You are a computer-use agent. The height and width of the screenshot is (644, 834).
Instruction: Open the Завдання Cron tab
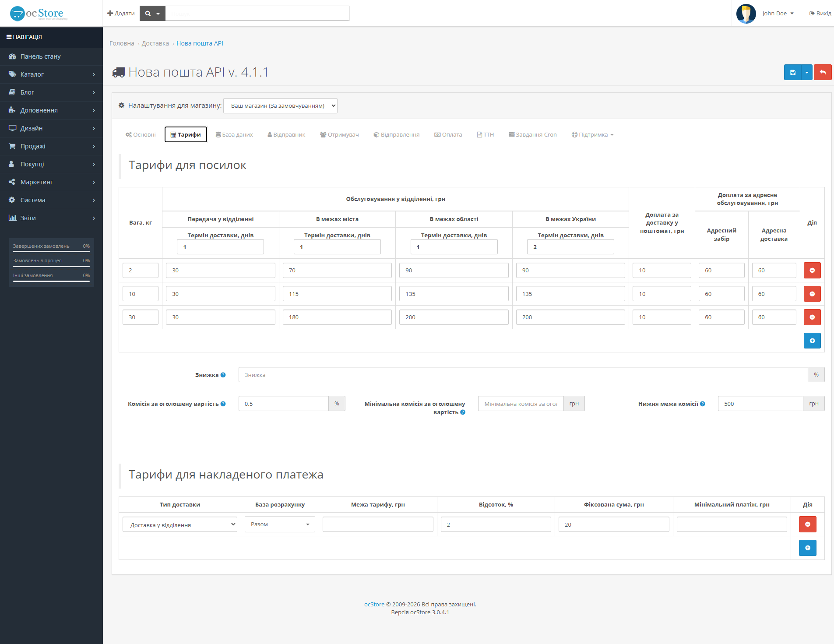(x=533, y=134)
